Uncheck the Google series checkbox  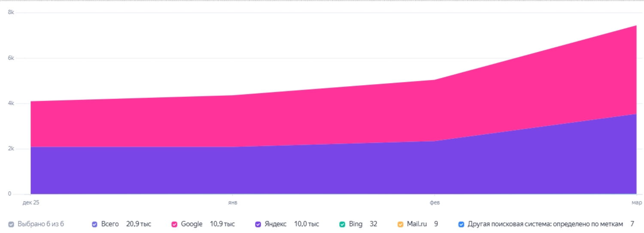pyautogui.click(x=174, y=224)
